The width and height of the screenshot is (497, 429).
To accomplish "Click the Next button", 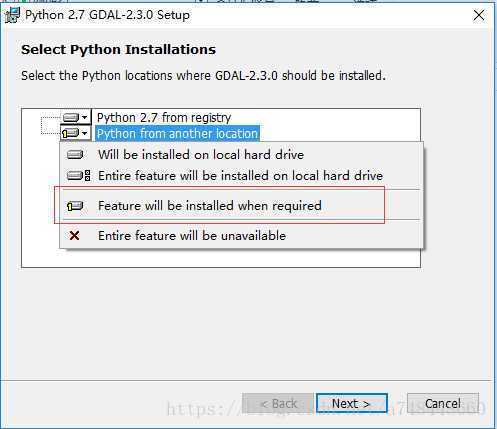I will [352, 403].
